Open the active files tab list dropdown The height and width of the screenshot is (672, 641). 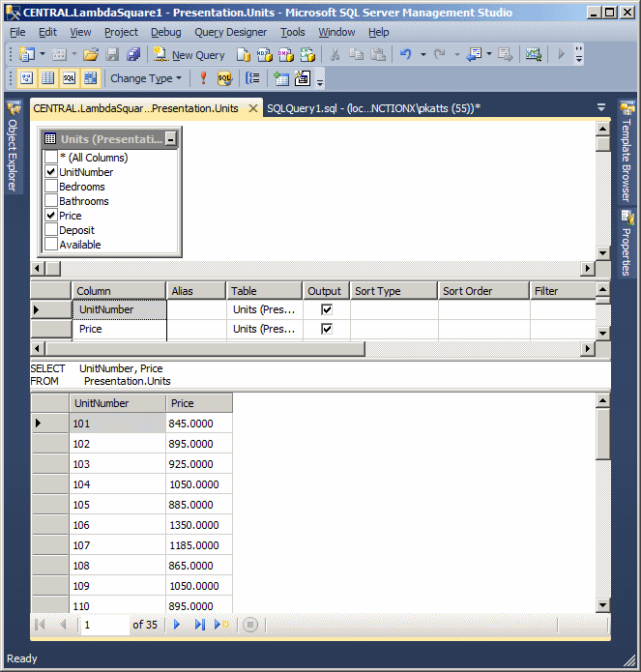(601, 107)
